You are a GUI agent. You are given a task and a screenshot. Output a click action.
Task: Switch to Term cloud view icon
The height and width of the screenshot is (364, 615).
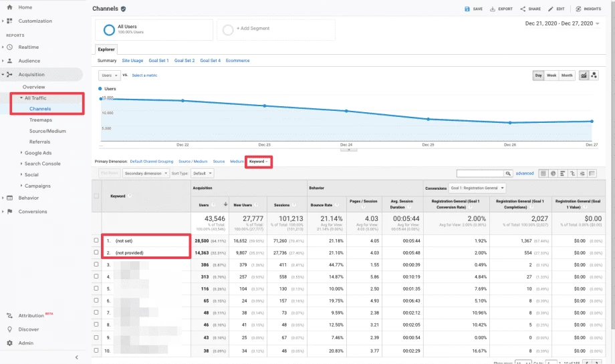tap(582, 173)
